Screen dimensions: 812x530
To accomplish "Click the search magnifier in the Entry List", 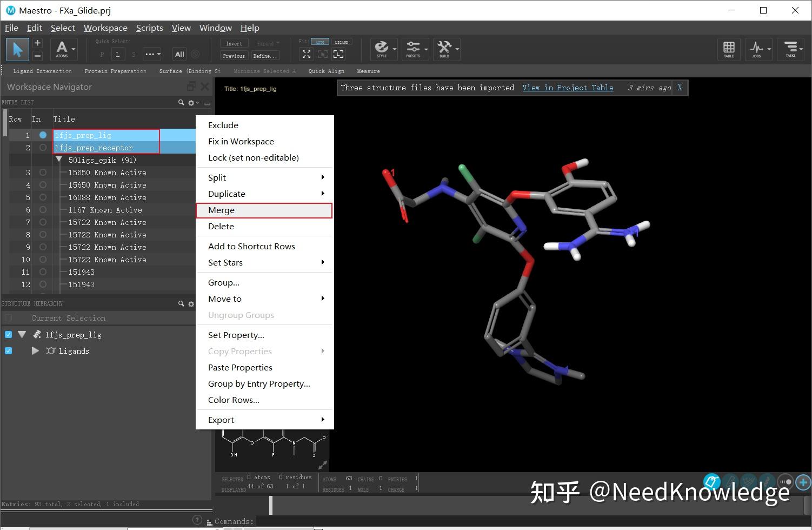I will pos(181,102).
